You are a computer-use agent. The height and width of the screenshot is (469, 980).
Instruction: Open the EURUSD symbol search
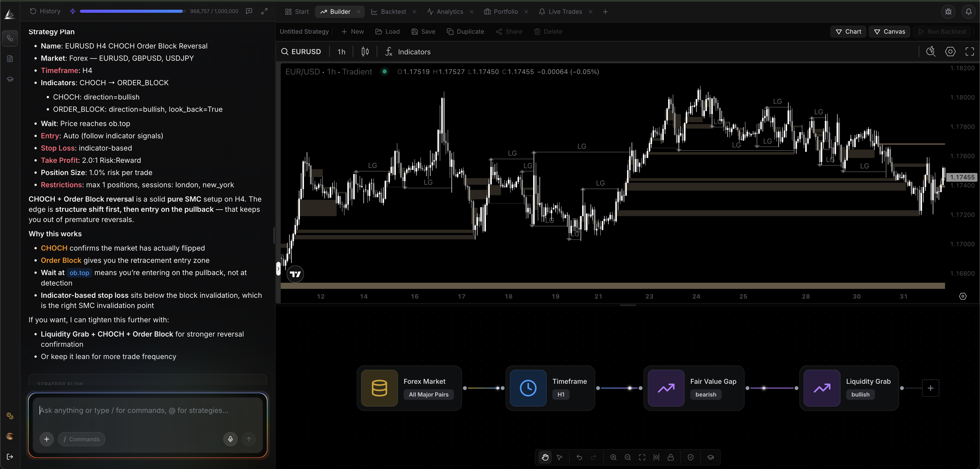[x=301, y=52]
